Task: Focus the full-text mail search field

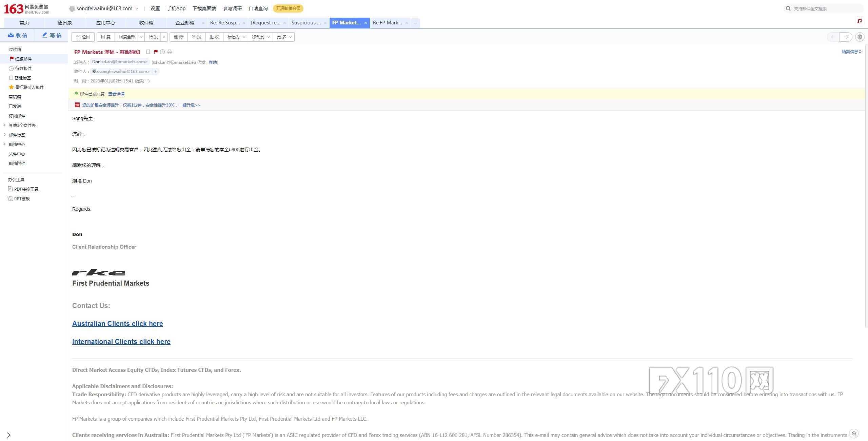Action: 824,8
